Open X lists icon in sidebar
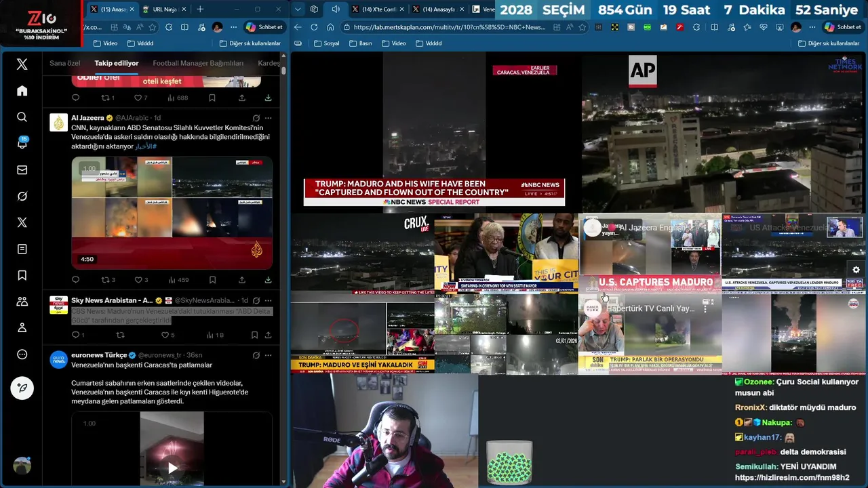Image resolution: width=868 pixels, height=488 pixels. coord(22,249)
